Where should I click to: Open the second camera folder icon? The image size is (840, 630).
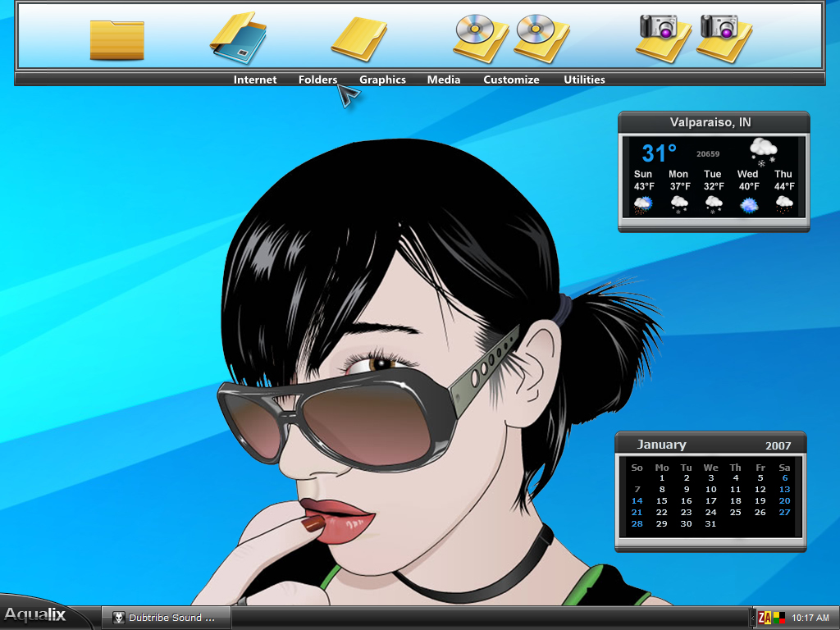pos(724,39)
